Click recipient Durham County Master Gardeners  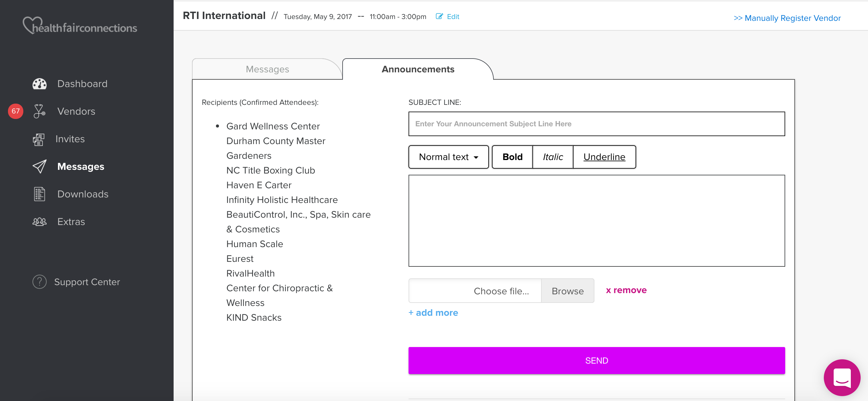pyautogui.click(x=276, y=148)
